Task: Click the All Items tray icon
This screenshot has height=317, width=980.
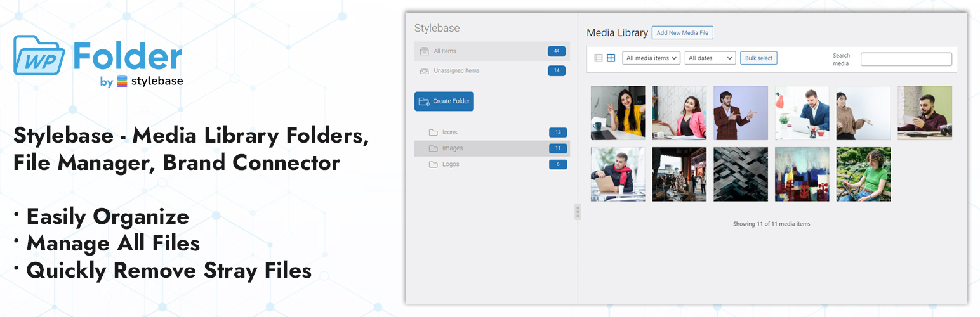Action: 425,51
